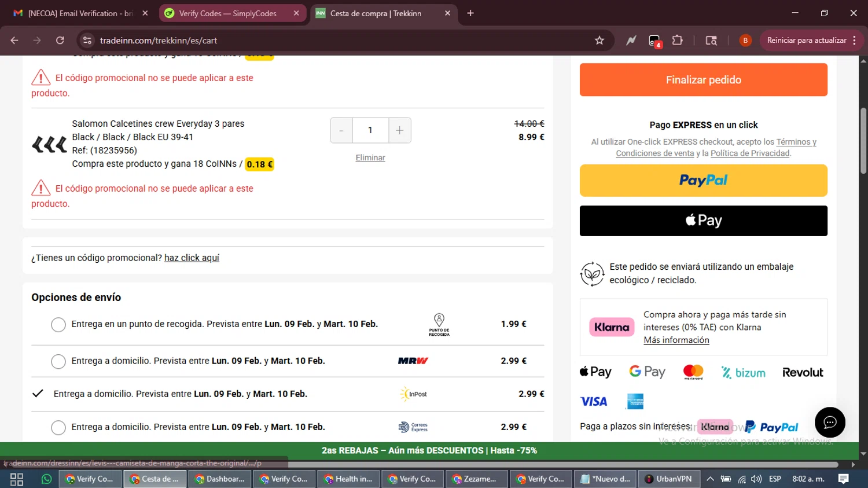
Task: Select pickup point delivery for 1.99 €
Action: (58, 325)
